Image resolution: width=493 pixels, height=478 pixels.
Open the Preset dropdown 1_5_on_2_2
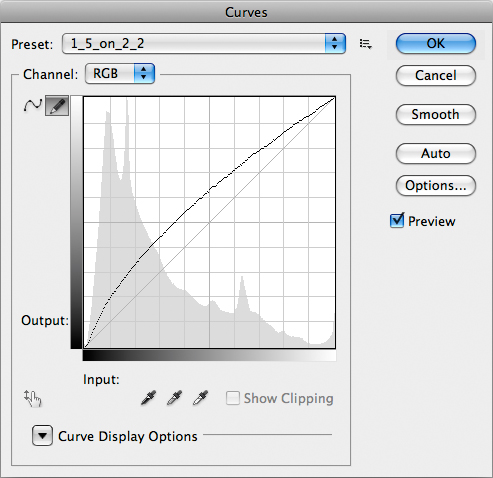pos(204,44)
